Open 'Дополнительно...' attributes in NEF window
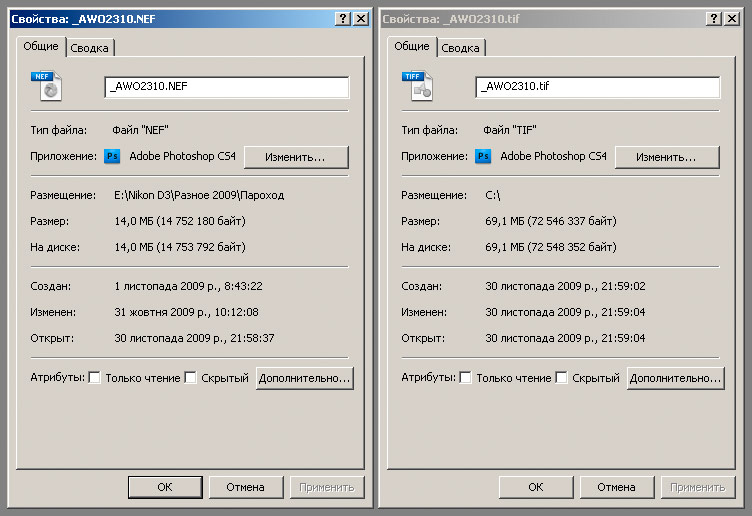The image size is (752, 516). (x=305, y=378)
